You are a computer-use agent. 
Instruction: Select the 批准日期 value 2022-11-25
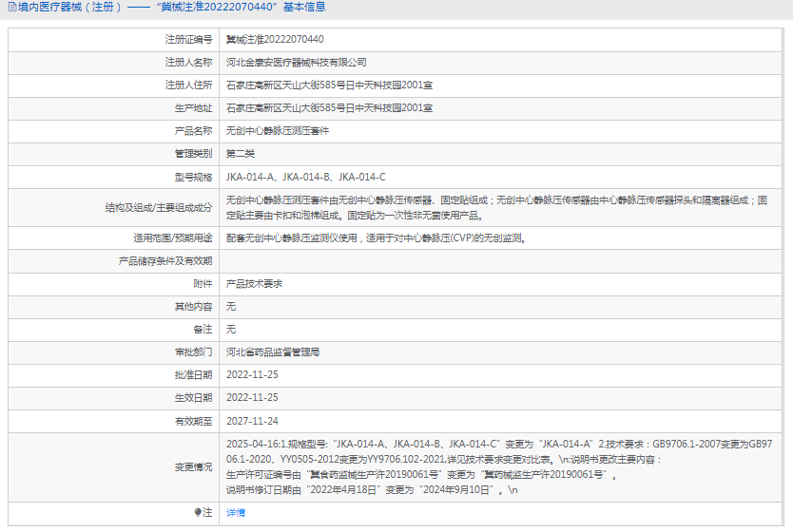(252, 375)
